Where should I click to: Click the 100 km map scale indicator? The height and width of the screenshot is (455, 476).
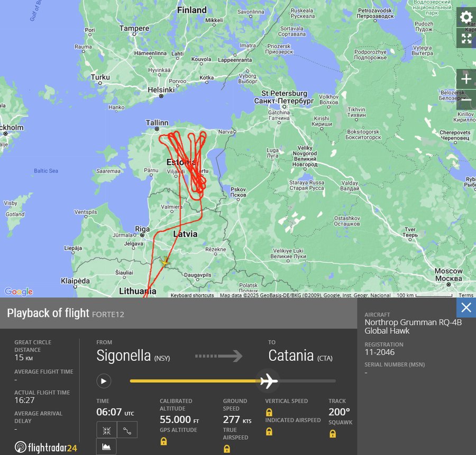coord(424,295)
